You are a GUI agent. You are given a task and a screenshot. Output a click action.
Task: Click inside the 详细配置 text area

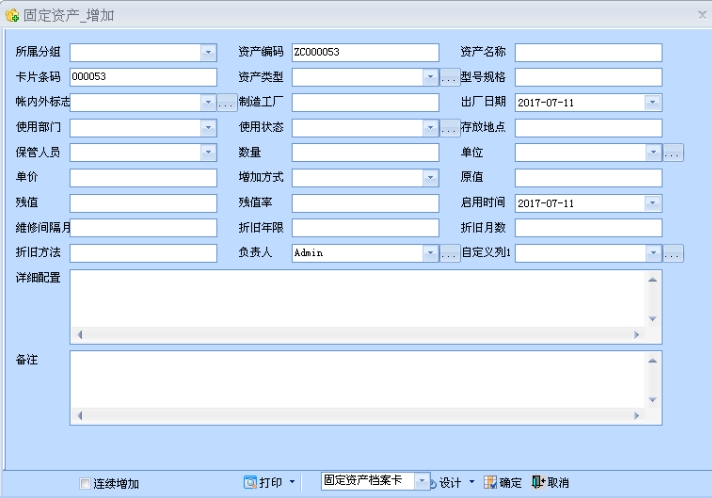coord(358,299)
